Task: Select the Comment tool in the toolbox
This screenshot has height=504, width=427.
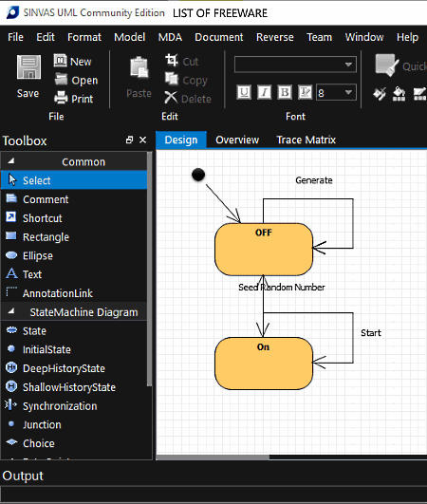Action: [37, 199]
